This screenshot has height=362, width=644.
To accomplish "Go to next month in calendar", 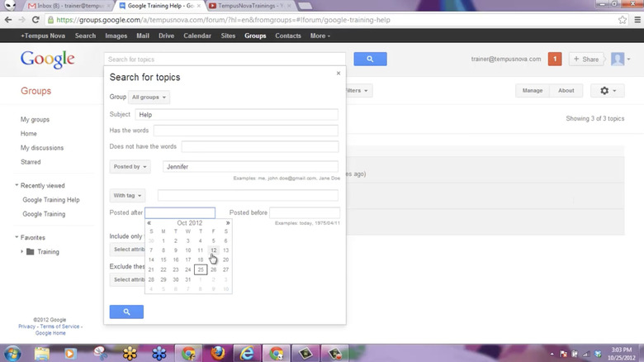I will click(x=228, y=223).
